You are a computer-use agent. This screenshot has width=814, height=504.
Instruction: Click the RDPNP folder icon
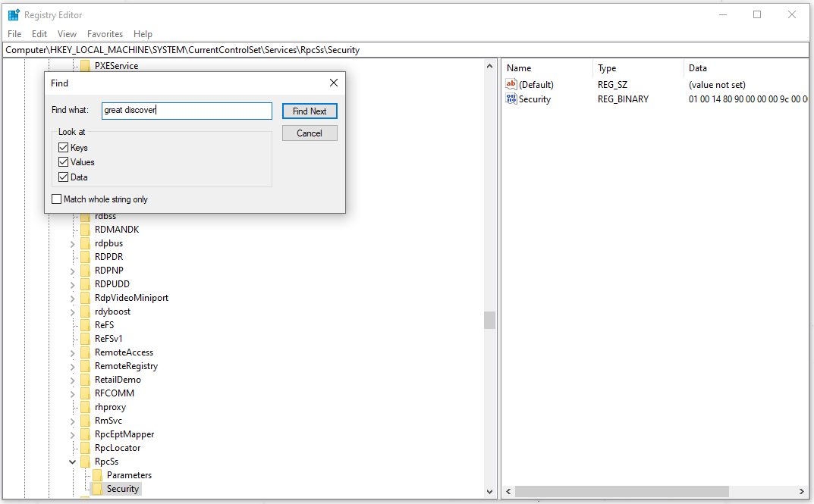pos(85,270)
